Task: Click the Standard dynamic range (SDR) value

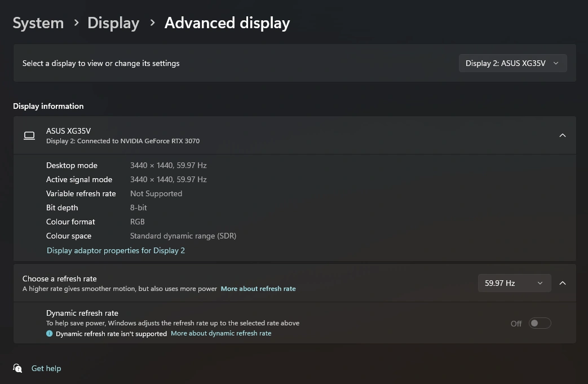Action: click(x=183, y=236)
